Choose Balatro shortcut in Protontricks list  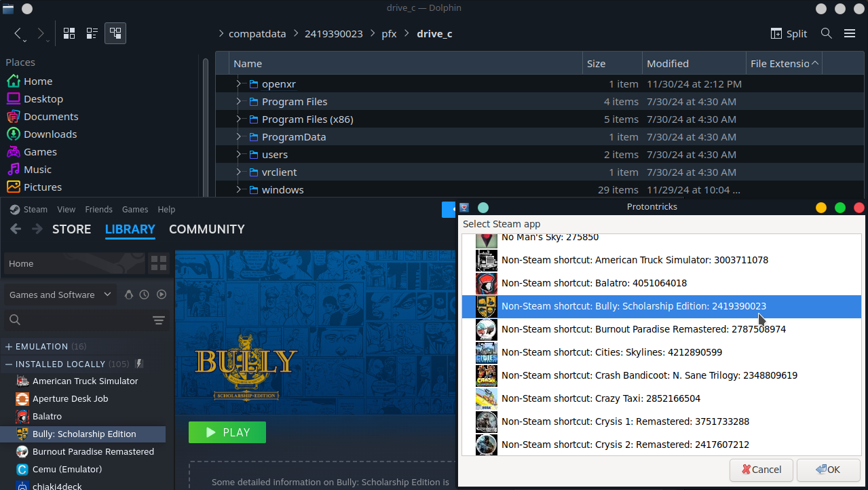point(662,283)
